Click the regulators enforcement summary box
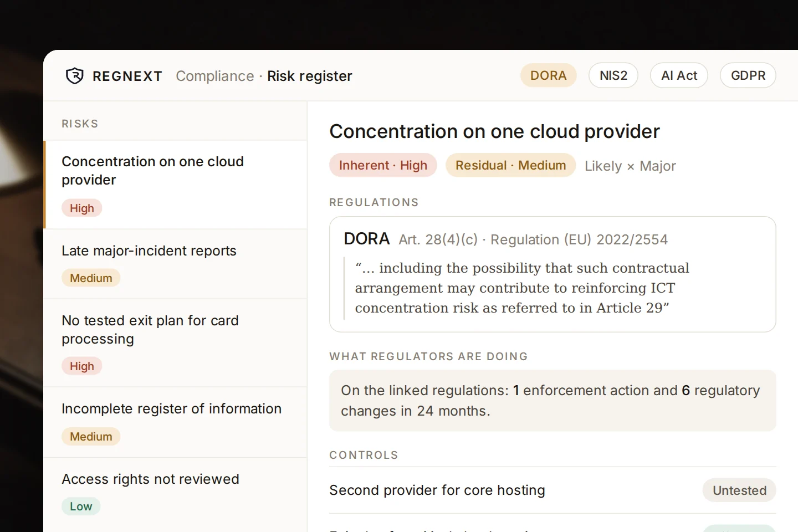The image size is (798, 532). [553, 401]
